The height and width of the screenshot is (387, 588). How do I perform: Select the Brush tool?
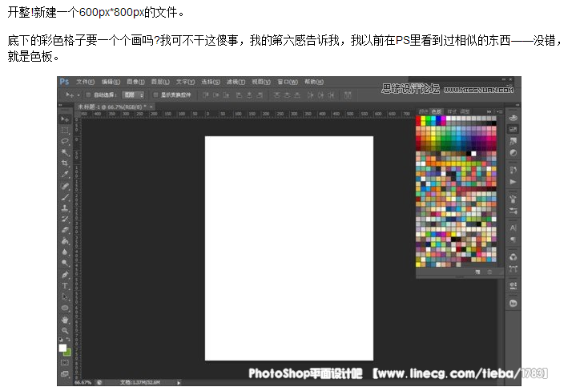coord(65,197)
